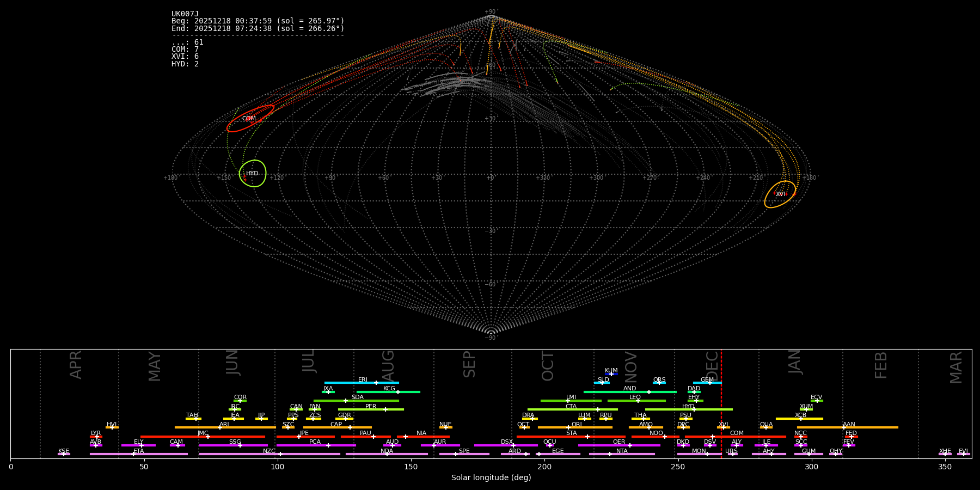Click the +90 north pole label

click(x=491, y=12)
